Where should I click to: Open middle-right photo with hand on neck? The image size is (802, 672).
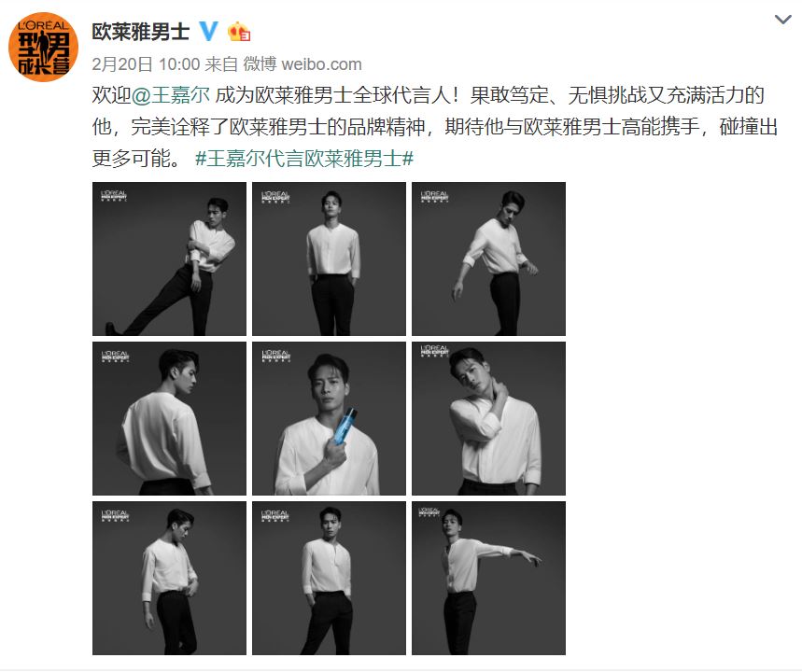pyautogui.click(x=488, y=418)
